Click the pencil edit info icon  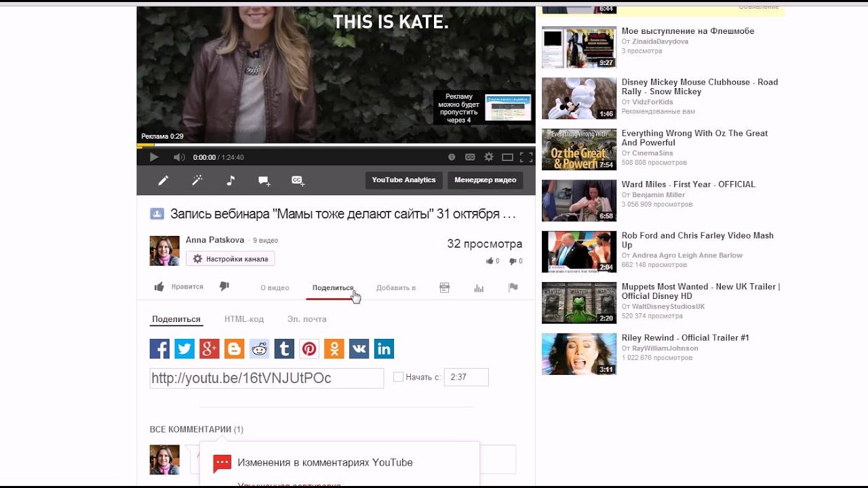(163, 180)
